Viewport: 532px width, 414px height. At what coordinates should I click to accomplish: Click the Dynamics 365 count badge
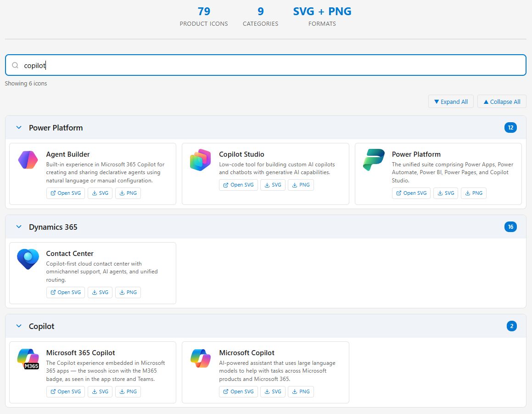[x=510, y=227]
